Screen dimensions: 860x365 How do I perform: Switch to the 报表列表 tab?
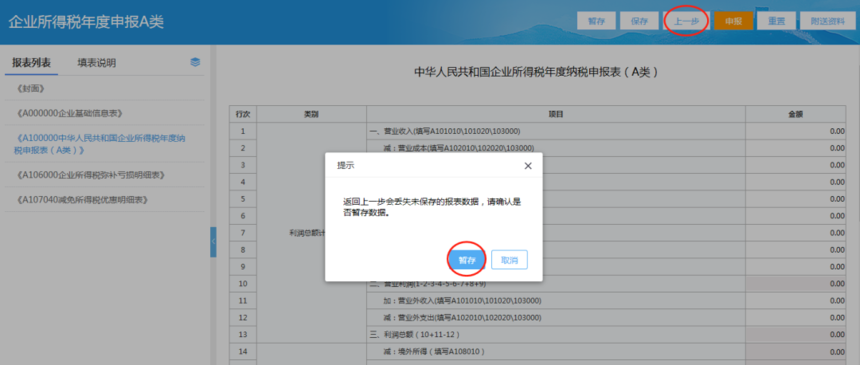click(x=31, y=63)
